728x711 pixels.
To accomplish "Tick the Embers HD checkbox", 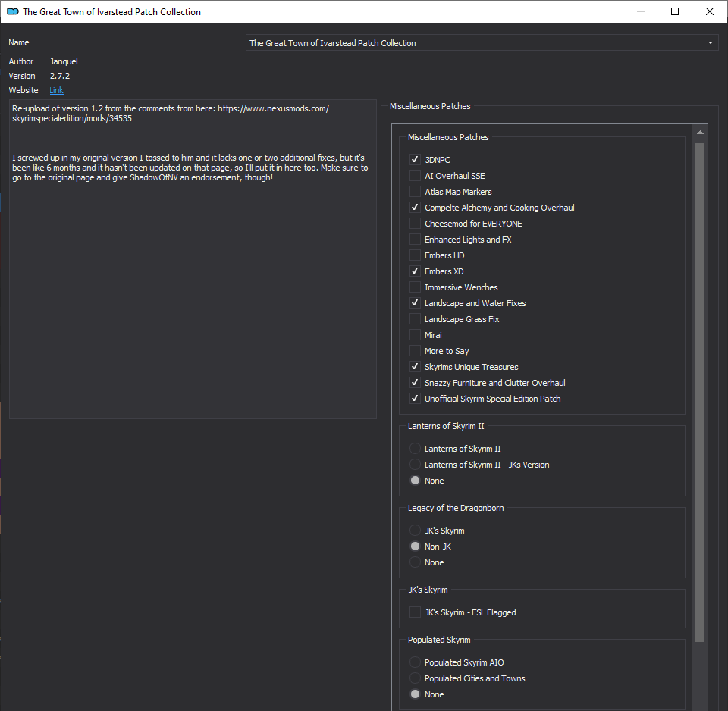I will (x=415, y=255).
